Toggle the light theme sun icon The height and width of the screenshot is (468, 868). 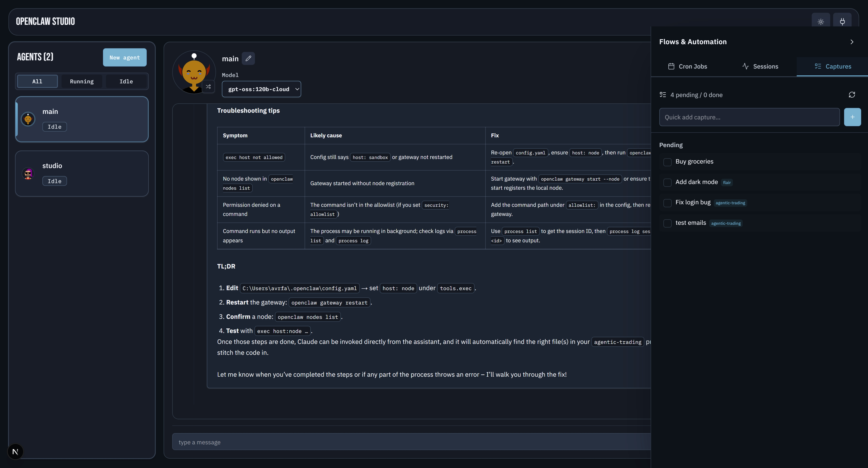click(821, 22)
